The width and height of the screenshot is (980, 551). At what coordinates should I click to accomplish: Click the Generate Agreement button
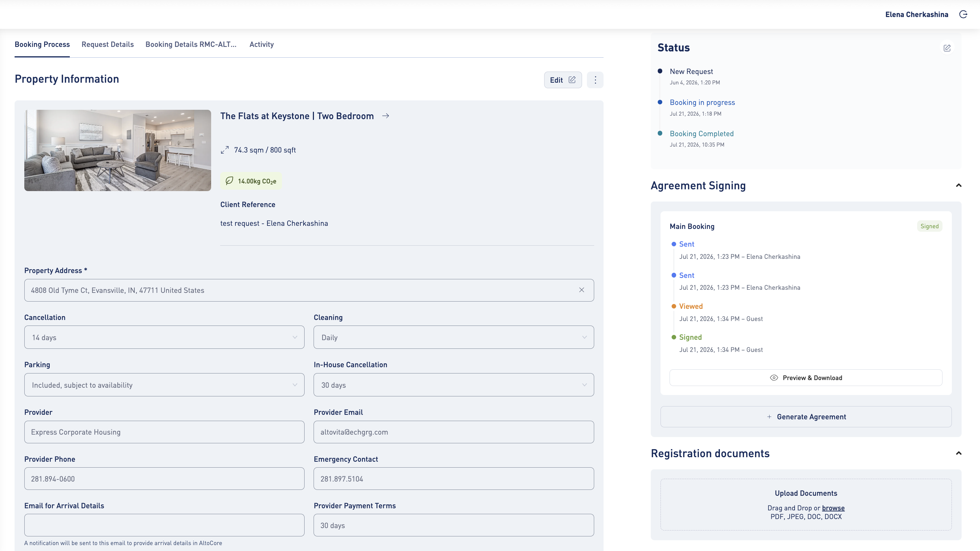click(x=806, y=417)
